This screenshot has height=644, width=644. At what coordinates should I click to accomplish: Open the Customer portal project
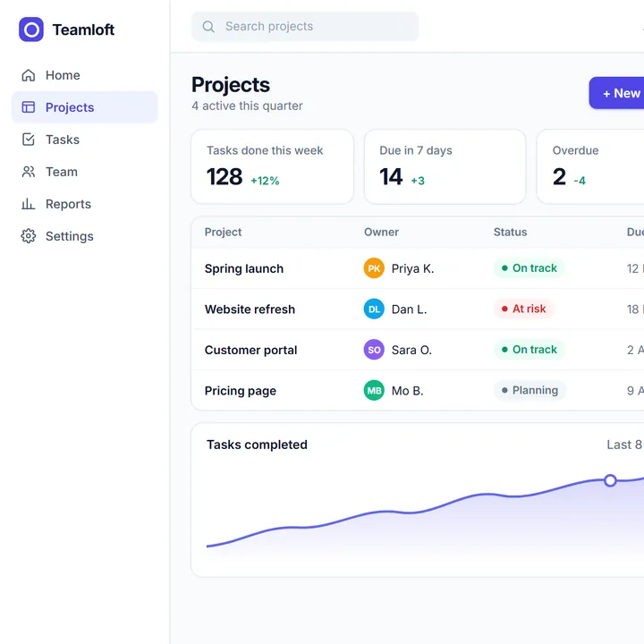pyautogui.click(x=250, y=350)
